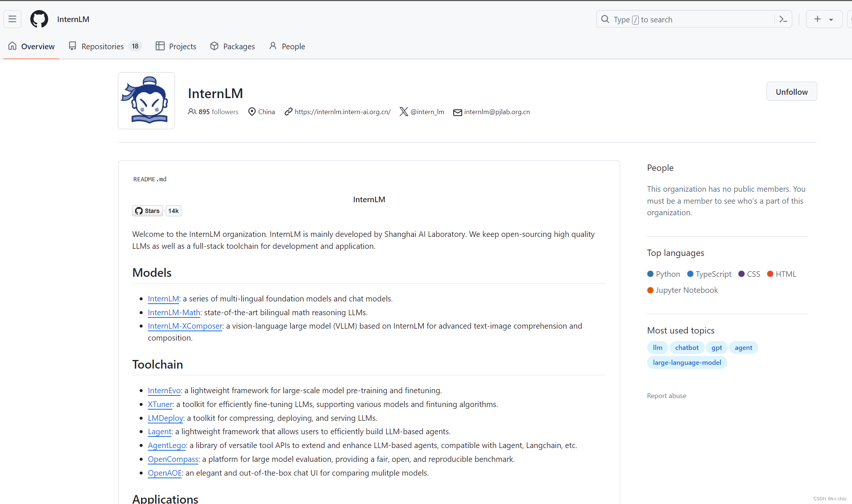Filter by HTML language
Screen dimensions: 852x504
pos(781,274)
